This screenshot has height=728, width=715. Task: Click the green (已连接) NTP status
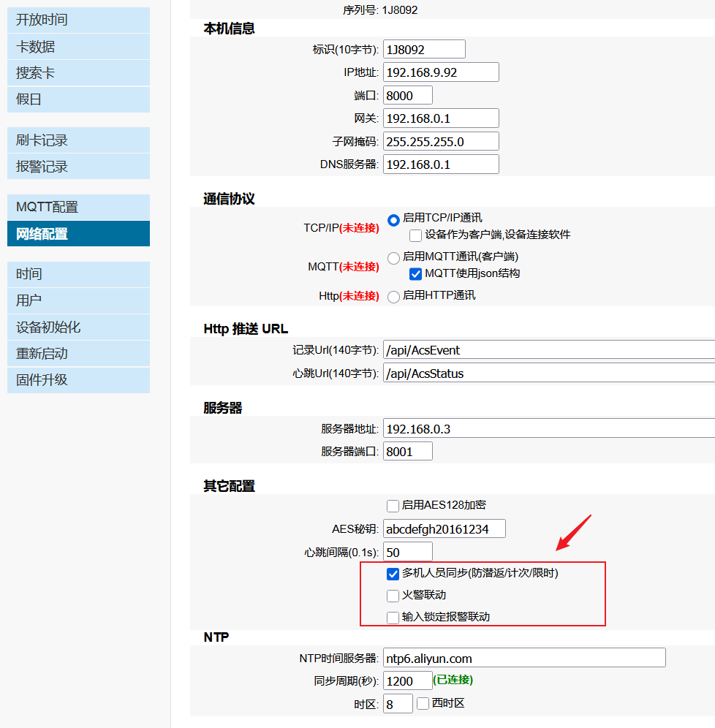point(453,680)
